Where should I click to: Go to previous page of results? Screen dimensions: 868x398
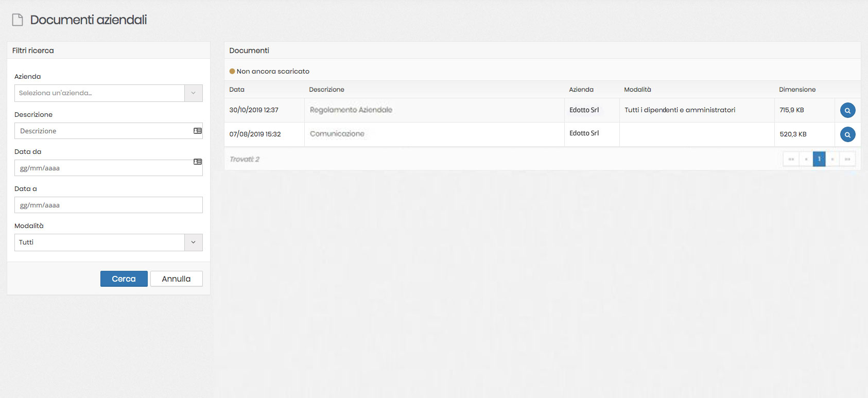[x=806, y=159]
